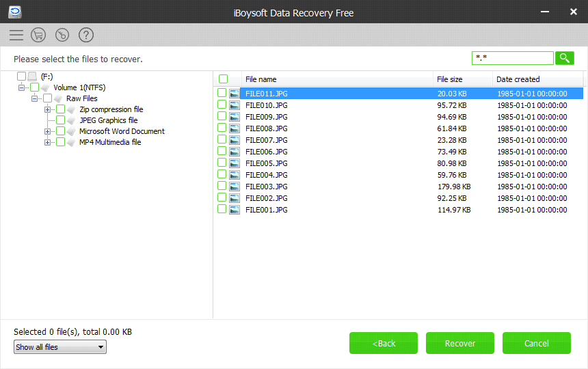
Task: Sort by the File size column header
Action: (x=463, y=79)
